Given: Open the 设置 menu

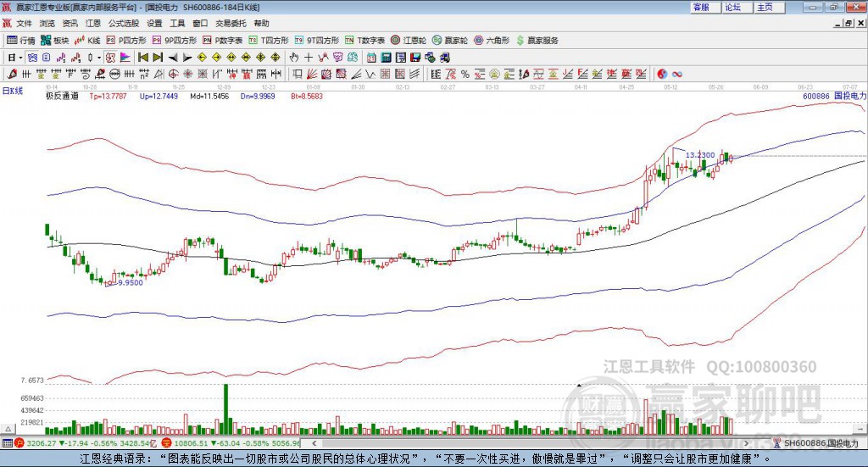Looking at the screenshot, I should tap(154, 23).
